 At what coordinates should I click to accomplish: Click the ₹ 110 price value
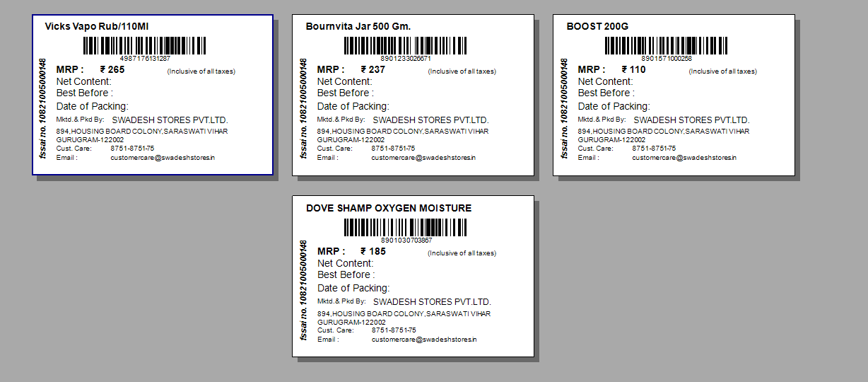click(x=634, y=69)
